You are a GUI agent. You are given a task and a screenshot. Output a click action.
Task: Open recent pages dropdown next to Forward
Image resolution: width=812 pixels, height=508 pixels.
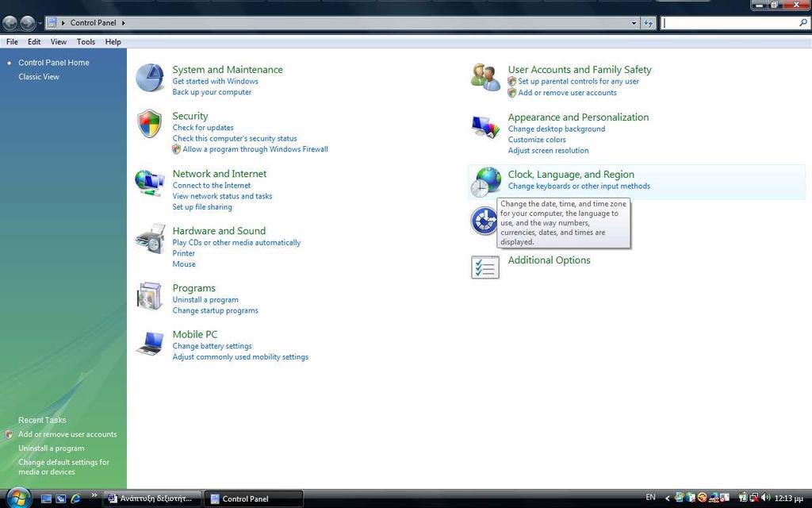point(40,23)
